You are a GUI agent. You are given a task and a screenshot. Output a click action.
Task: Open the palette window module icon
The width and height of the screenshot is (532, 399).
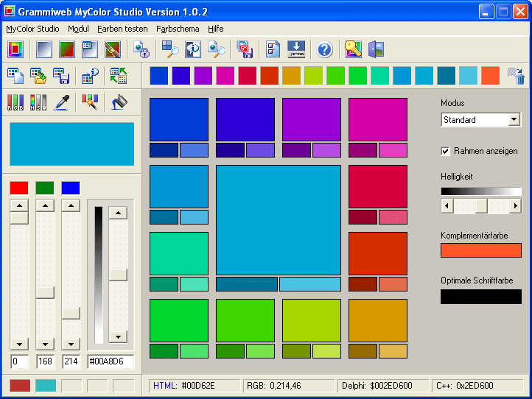coord(90,49)
